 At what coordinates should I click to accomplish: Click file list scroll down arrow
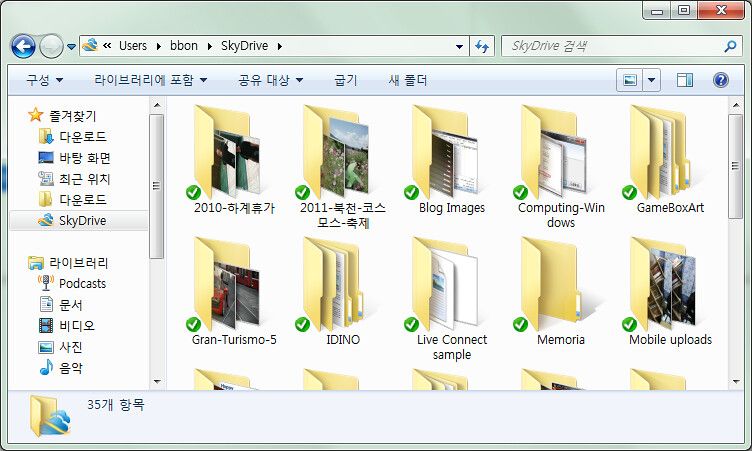[x=736, y=381]
